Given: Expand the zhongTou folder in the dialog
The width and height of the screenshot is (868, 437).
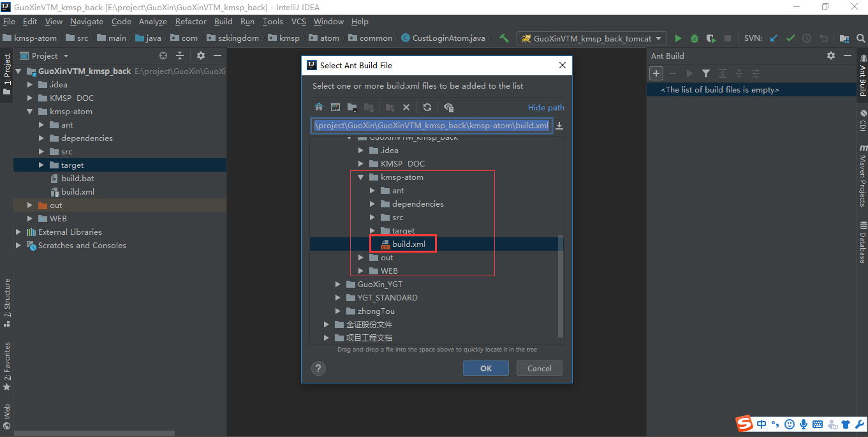Looking at the screenshot, I should tap(338, 311).
